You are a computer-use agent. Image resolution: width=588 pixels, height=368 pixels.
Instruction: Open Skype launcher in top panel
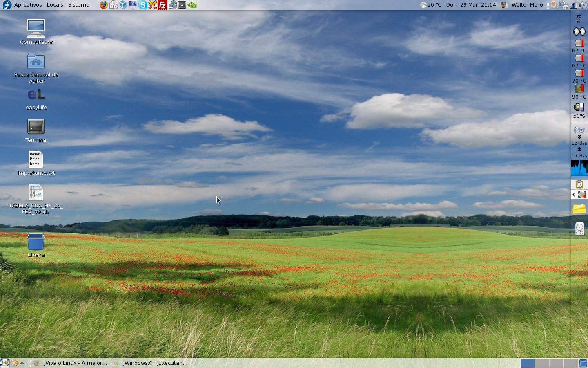(x=143, y=5)
